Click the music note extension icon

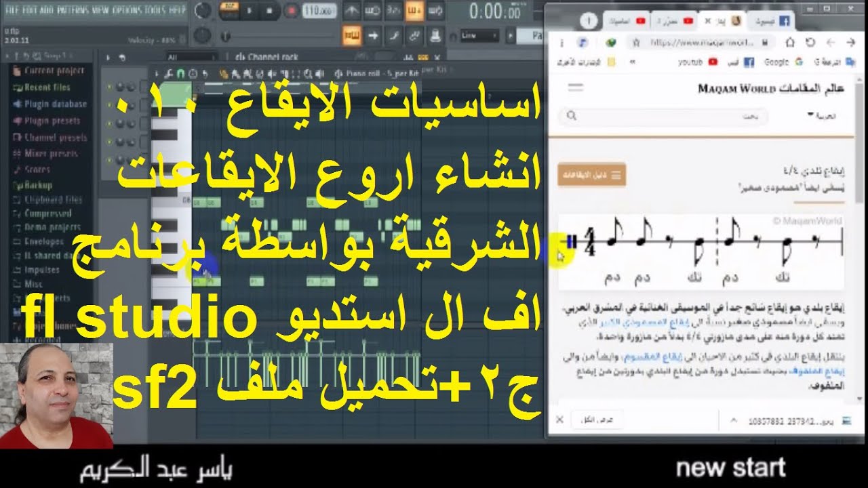pos(583,43)
